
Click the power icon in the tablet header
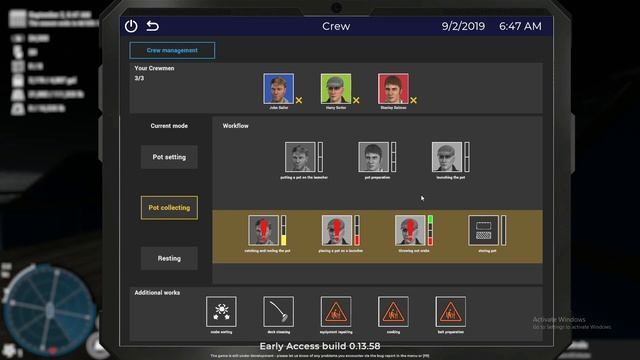click(x=131, y=26)
